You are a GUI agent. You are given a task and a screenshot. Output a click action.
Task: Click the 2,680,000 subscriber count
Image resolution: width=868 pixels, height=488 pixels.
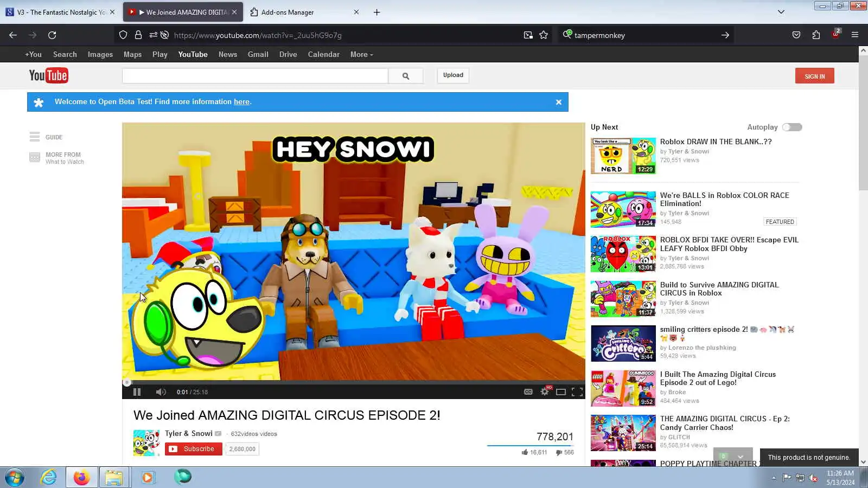point(242,449)
